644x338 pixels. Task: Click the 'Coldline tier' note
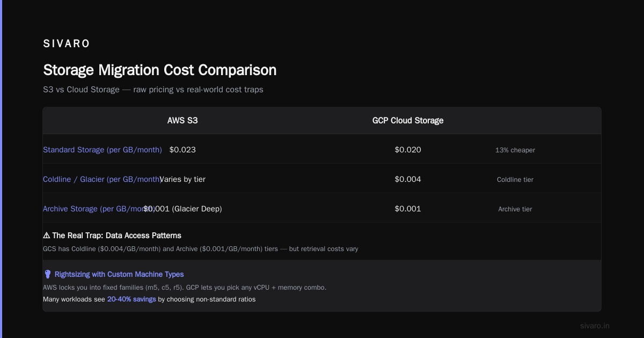tap(515, 180)
